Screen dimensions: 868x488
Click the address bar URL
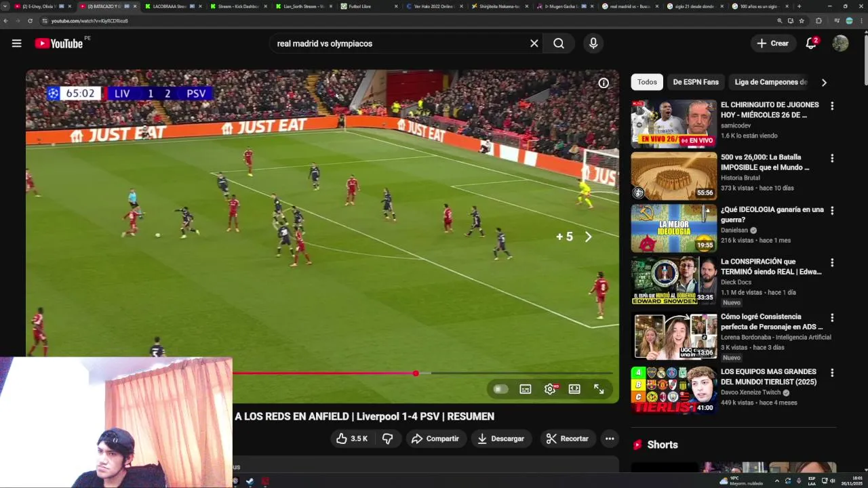pos(90,21)
